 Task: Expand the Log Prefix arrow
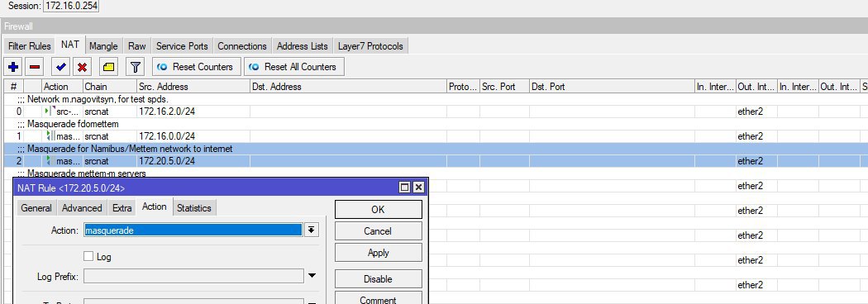312,276
